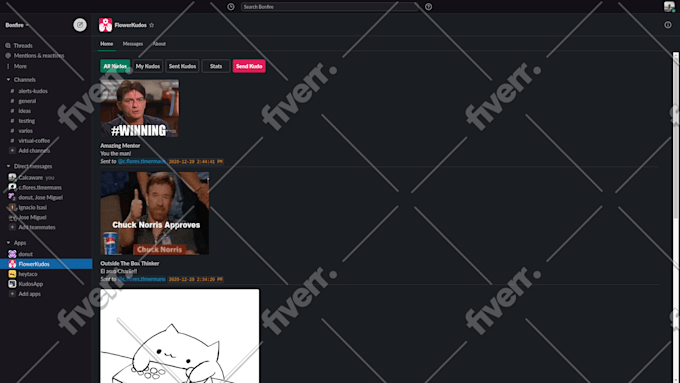Screen dimensions: 680x383
Task: Open the #WINNING gif image
Action: click(x=139, y=108)
